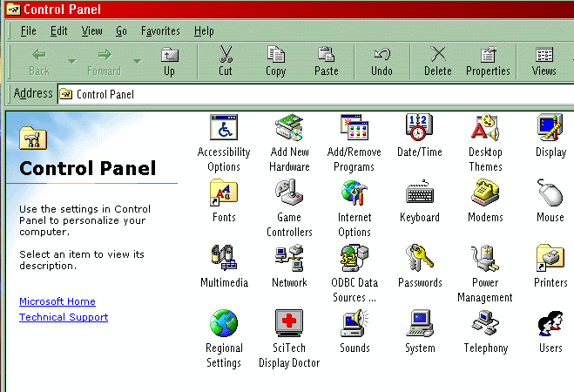
Task: Open Power Management settings
Action: click(x=485, y=260)
